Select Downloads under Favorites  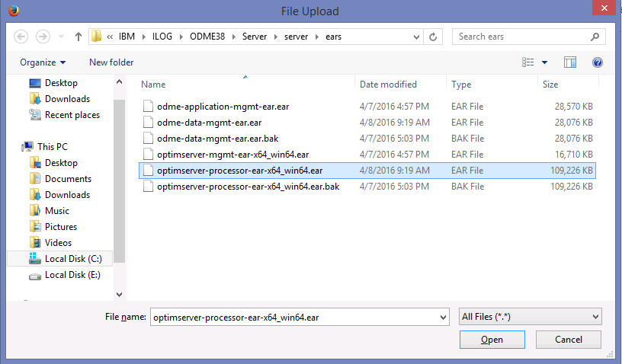[67, 99]
